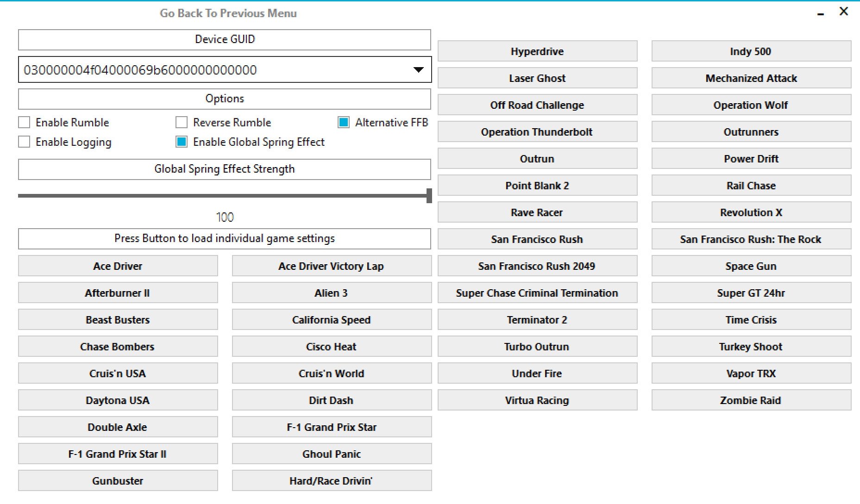Viewport: 860px width, 504px height.
Task: Select San Francisco Rush 2049
Action: 537,266
